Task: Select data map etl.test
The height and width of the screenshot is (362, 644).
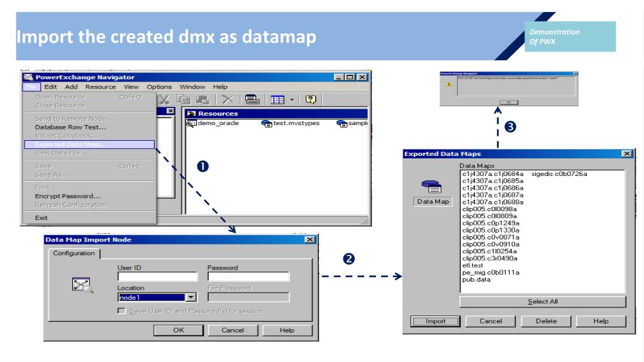Action: [473, 266]
